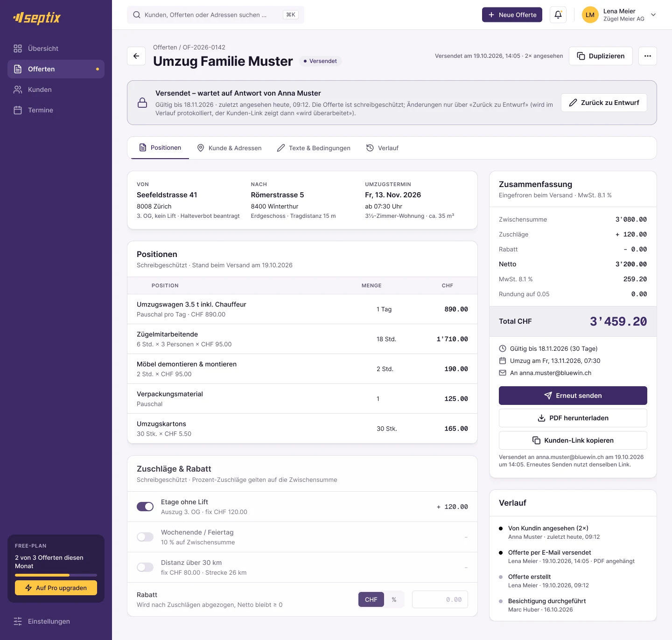Click the Zügelmitarbeitende position row
Viewport: 672px width, 640px height.
click(302, 339)
